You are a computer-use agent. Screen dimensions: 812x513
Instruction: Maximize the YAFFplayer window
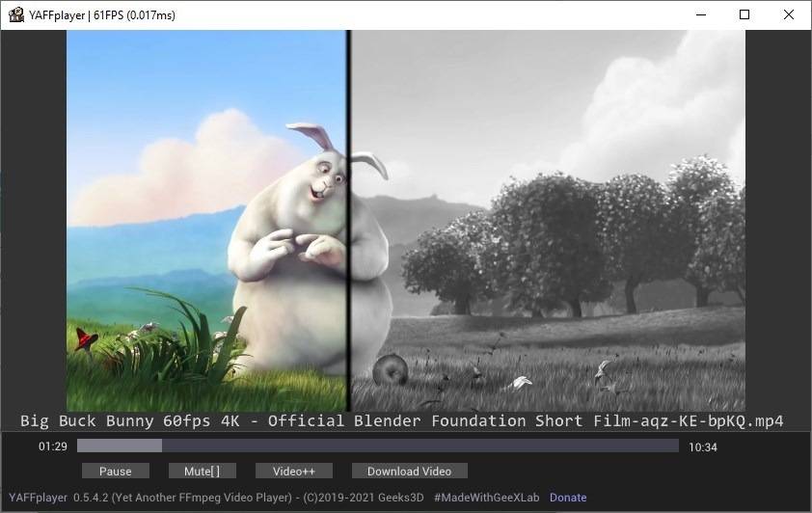pos(744,14)
